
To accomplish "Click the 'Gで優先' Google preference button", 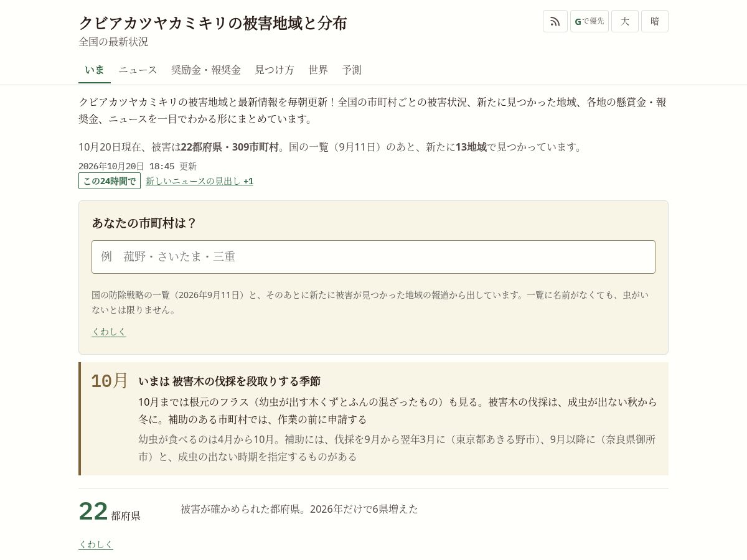I will pyautogui.click(x=590, y=21).
